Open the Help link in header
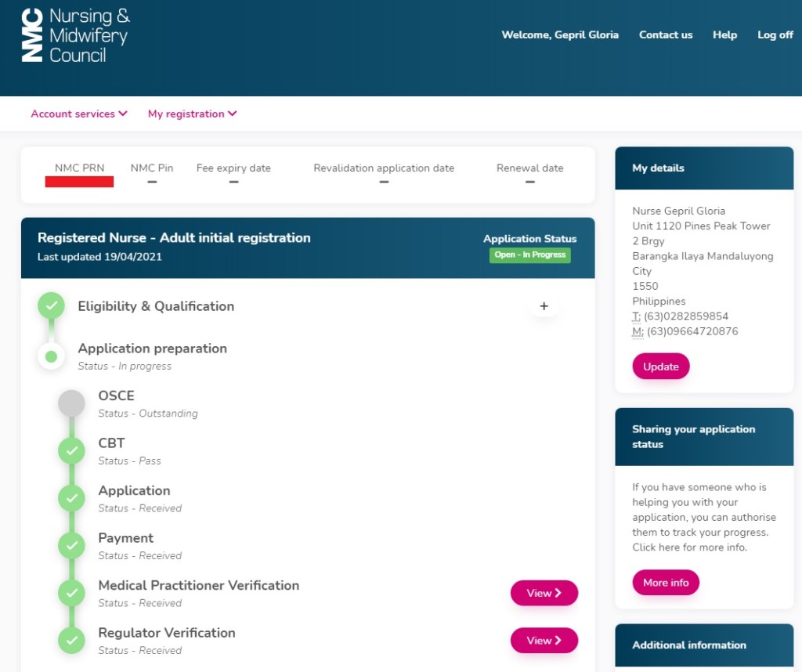This screenshot has width=802, height=672. (x=724, y=34)
